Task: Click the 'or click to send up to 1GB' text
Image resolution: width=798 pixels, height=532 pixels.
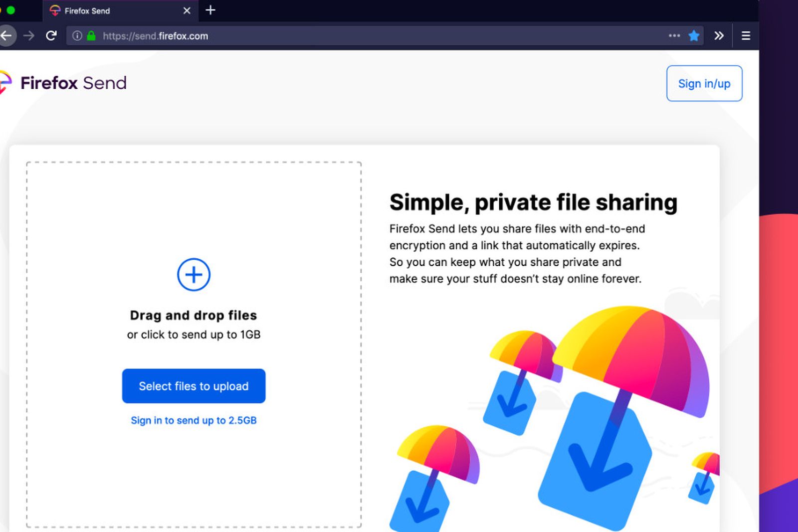Action: (x=194, y=335)
